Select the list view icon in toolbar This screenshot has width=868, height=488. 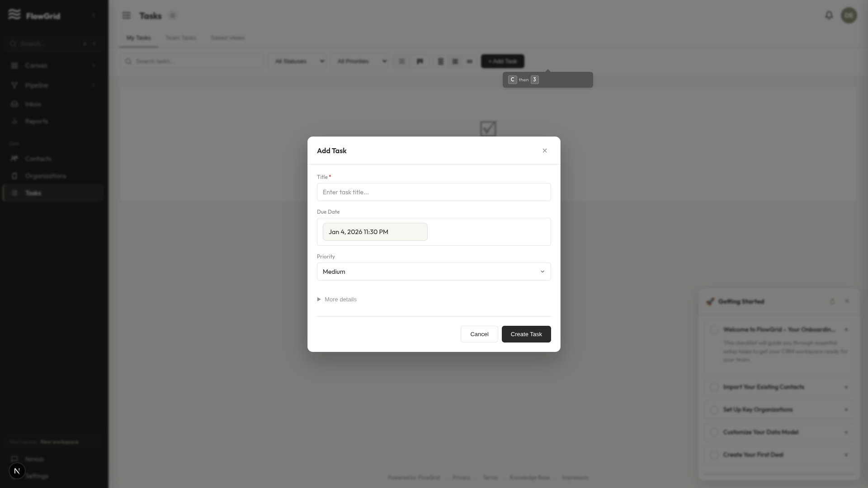tap(402, 61)
